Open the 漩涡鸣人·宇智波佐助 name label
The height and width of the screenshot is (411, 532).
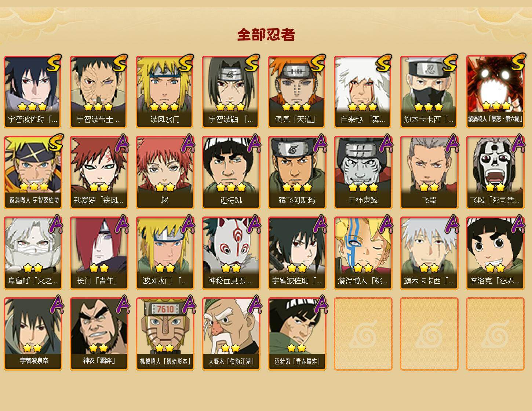34,200
